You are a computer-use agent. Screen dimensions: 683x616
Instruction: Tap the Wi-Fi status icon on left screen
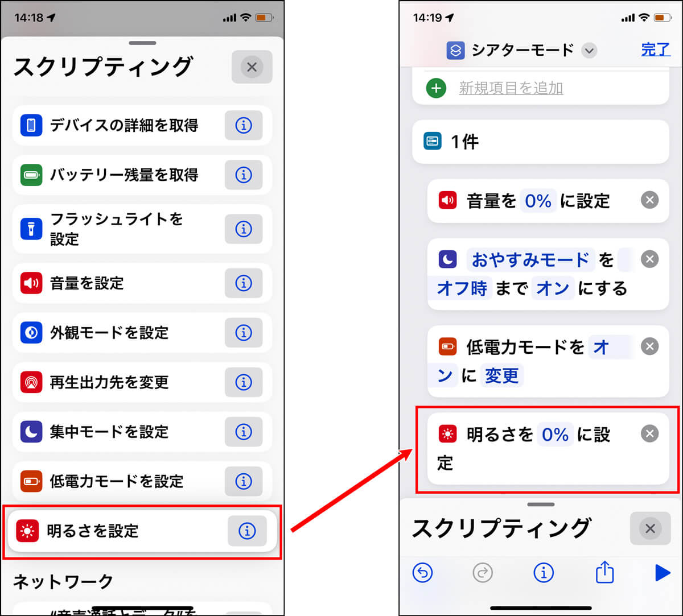(245, 18)
